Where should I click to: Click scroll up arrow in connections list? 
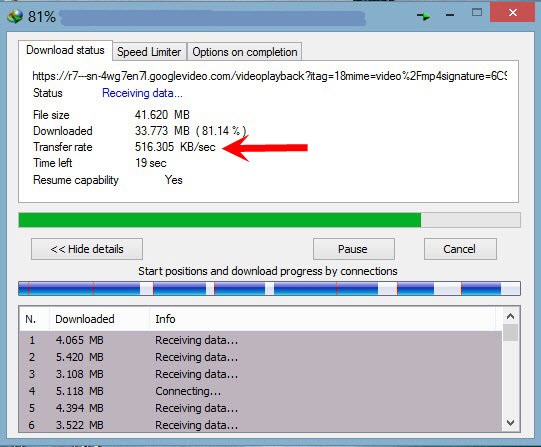pos(511,316)
